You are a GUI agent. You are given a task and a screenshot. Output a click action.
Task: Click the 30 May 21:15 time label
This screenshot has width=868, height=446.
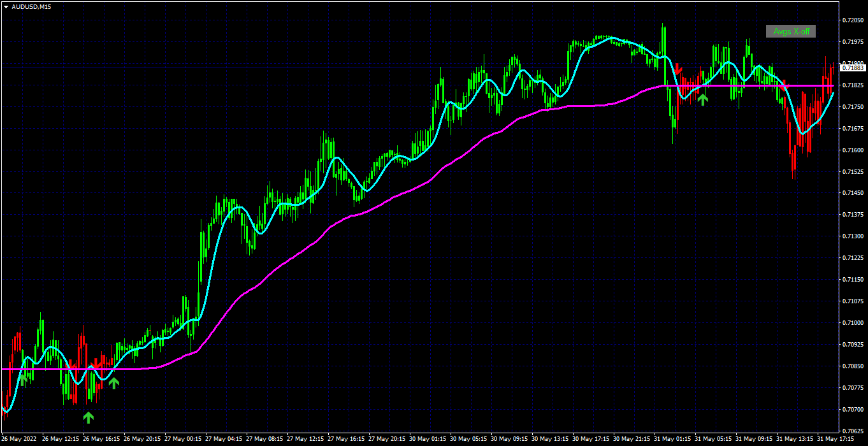pyautogui.click(x=631, y=440)
